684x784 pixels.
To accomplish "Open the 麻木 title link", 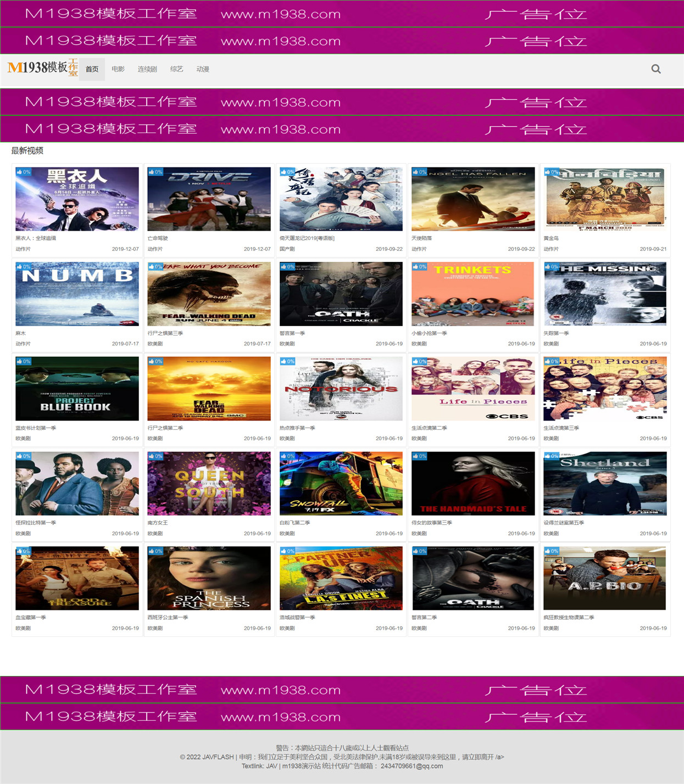I will click(20, 333).
